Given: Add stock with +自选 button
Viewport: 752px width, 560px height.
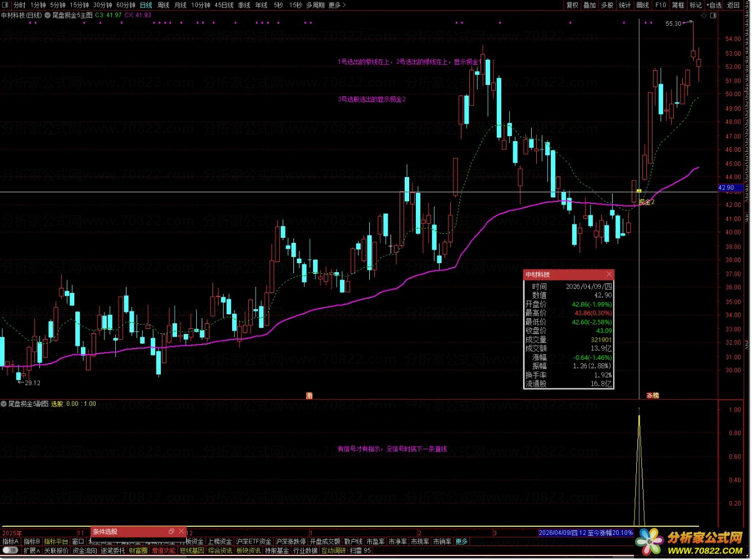Looking at the screenshot, I should coord(713,5).
